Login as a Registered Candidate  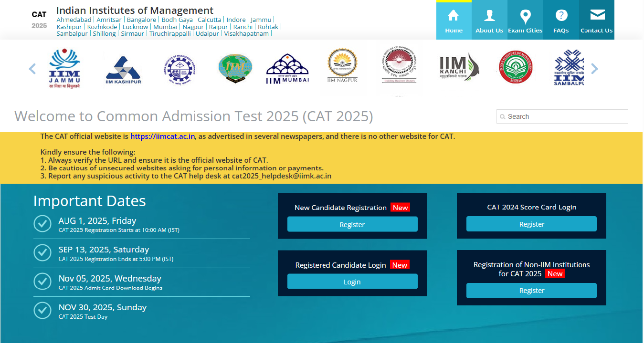click(352, 282)
